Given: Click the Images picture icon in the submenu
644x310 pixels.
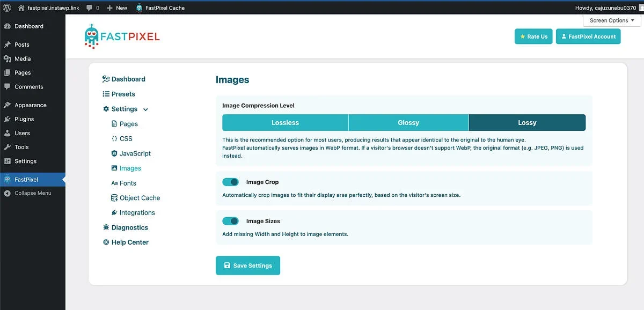Looking at the screenshot, I should [114, 168].
